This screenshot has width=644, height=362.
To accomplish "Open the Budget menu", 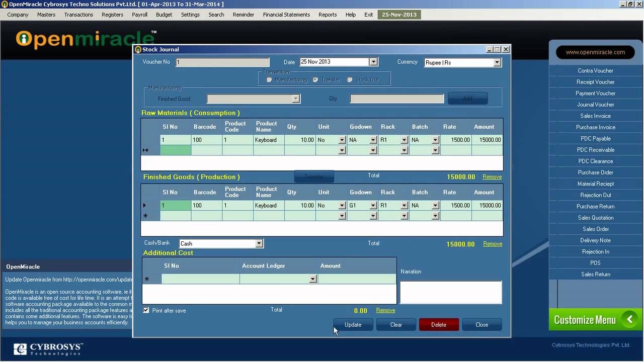I will click(164, 15).
